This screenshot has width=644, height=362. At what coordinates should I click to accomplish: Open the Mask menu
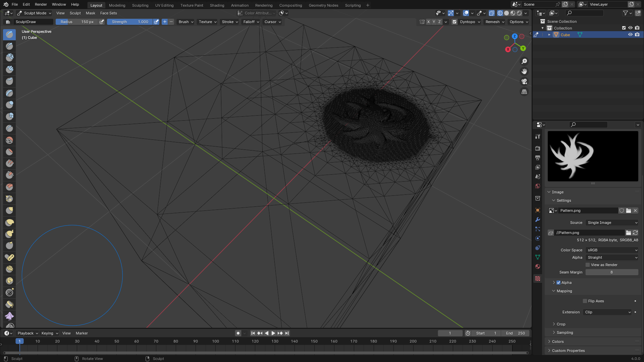(91, 13)
